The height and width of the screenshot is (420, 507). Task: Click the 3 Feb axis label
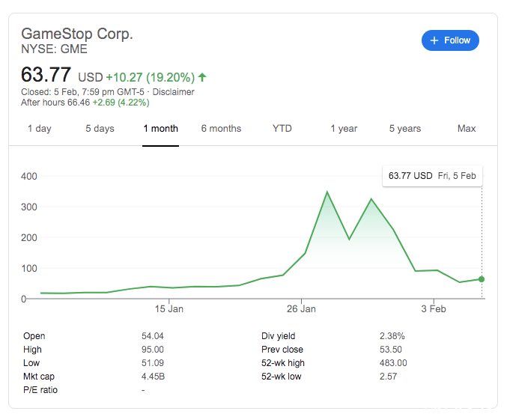click(x=434, y=308)
